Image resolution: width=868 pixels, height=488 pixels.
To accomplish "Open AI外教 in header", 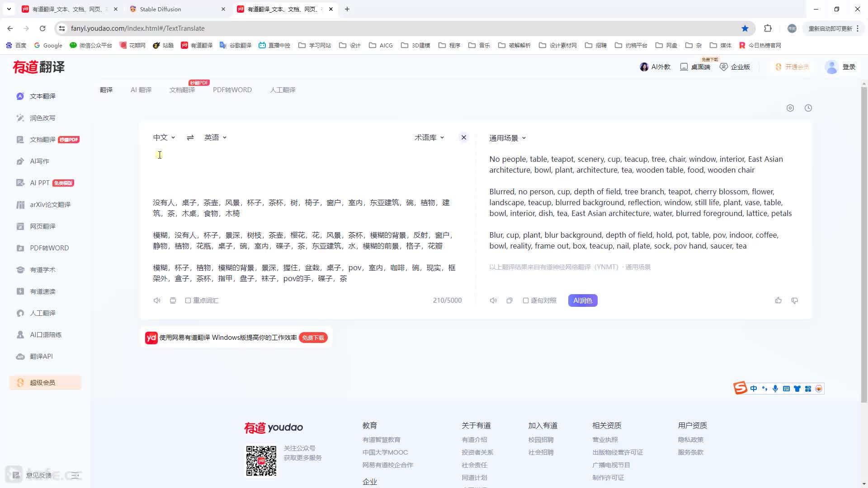I will [655, 67].
